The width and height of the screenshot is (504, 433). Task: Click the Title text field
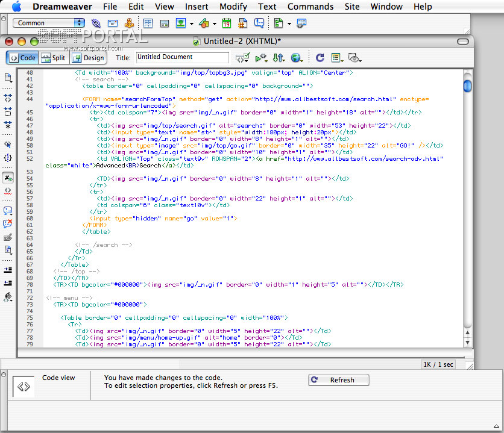pos(182,57)
